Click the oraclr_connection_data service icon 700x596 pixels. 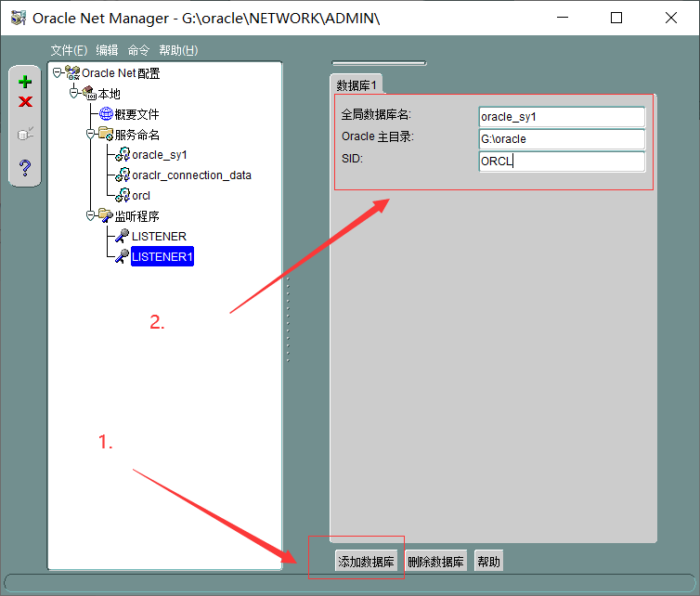click(x=123, y=175)
